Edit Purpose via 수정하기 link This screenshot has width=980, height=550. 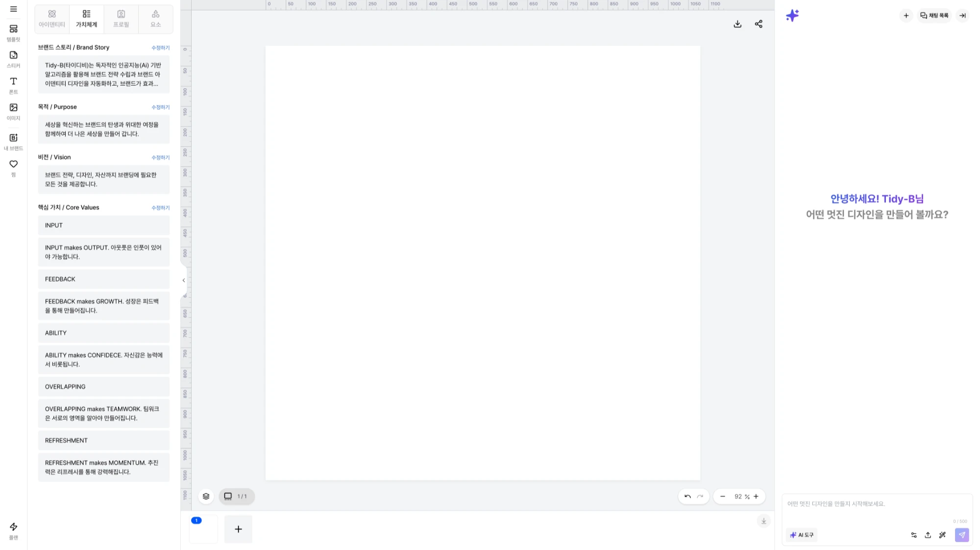pos(161,107)
